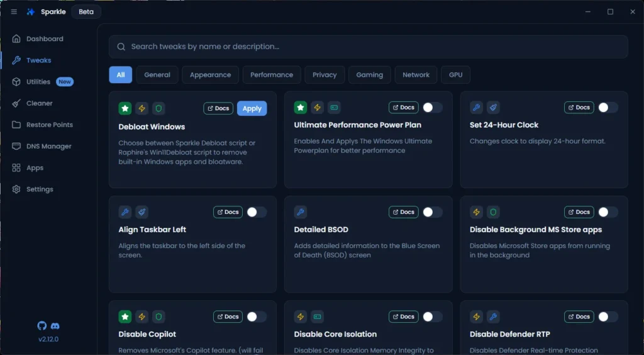This screenshot has width=644, height=355.
Task: Toggle Set 24-Hour Clock on
Action: pyautogui.click(x=608, y=108)
